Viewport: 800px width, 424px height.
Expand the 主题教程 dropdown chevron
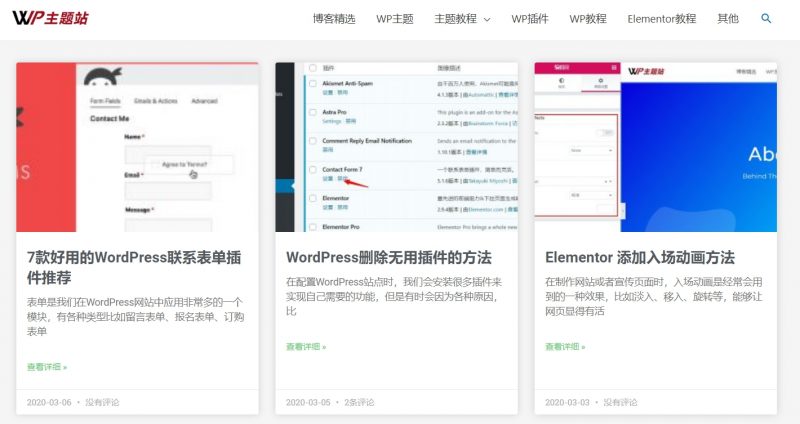(487, 19)
